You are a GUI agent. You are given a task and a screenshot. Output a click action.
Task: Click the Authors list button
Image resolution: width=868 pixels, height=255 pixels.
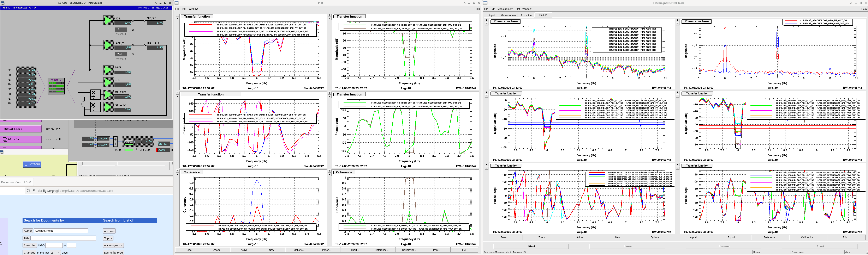109,231
